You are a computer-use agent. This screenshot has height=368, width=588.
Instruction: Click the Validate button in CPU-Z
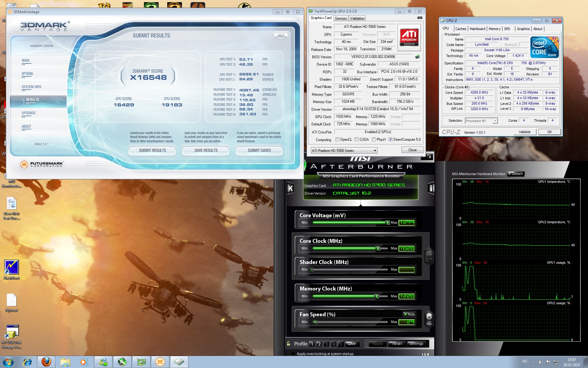pos(525,132)
